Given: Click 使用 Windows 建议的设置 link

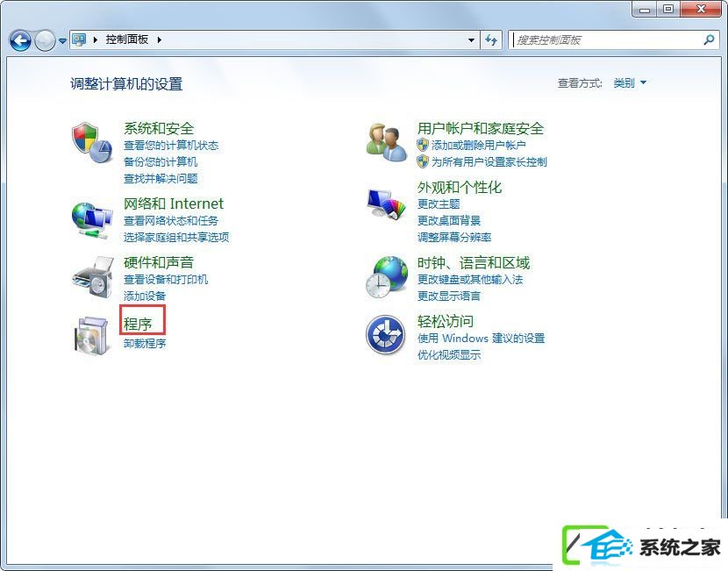Looking at the screenshot, I should [x=481, y=339].
